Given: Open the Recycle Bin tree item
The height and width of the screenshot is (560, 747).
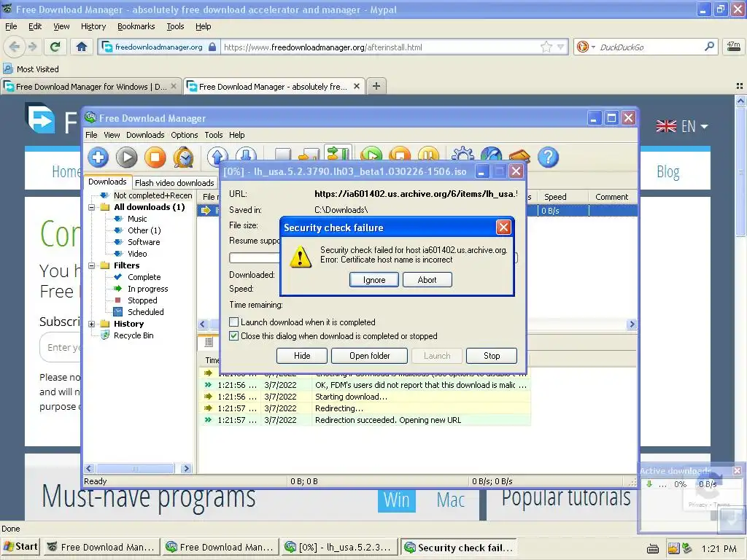Looking at the screenshot, I should coord(133,335).
